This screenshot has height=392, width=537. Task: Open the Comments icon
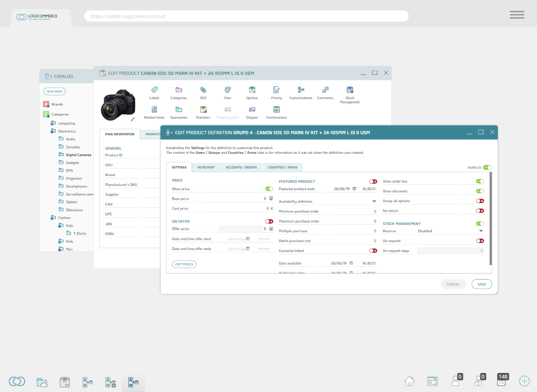[325, 90]
